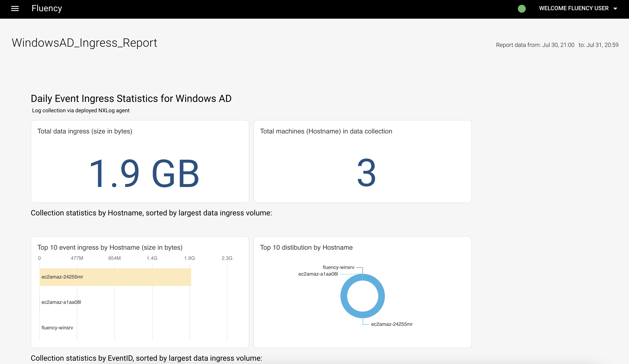Image resolution: width=629 pixels, height=364 pixels.
Task: Click the blue donut chart ring
Action: (x=344, y=296)
